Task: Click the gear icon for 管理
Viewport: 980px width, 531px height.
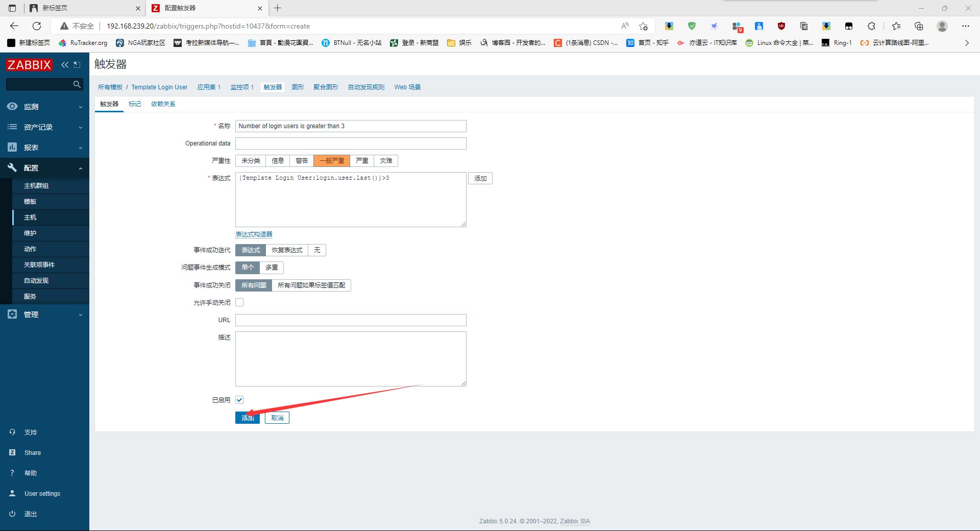Action: click(x=12, y=314)
